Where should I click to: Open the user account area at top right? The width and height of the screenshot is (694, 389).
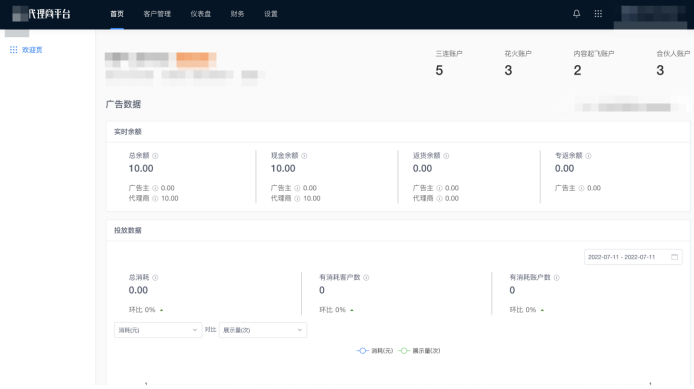click(x=651, y=16)
